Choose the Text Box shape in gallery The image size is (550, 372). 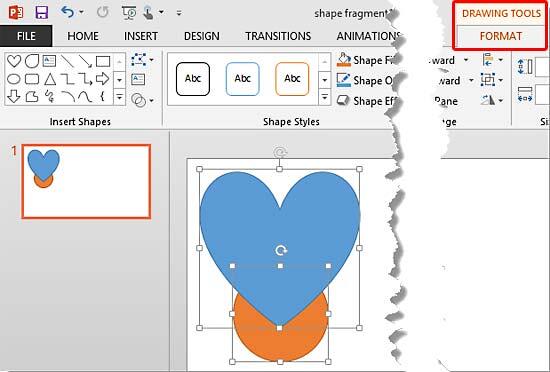(x=49, y=61)
